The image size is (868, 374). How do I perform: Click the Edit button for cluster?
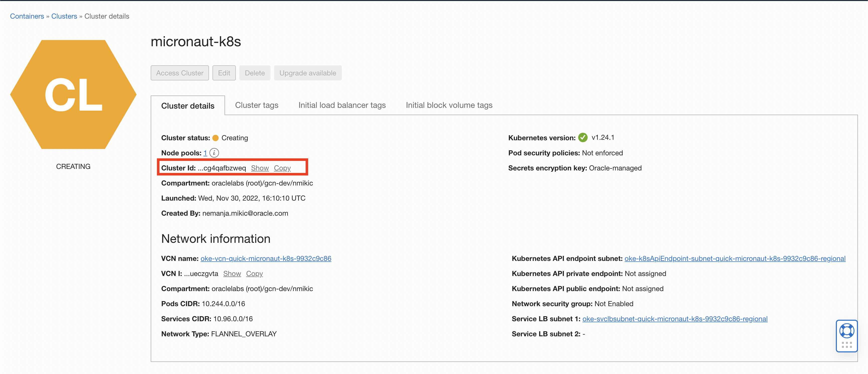[x=224, y=73]
